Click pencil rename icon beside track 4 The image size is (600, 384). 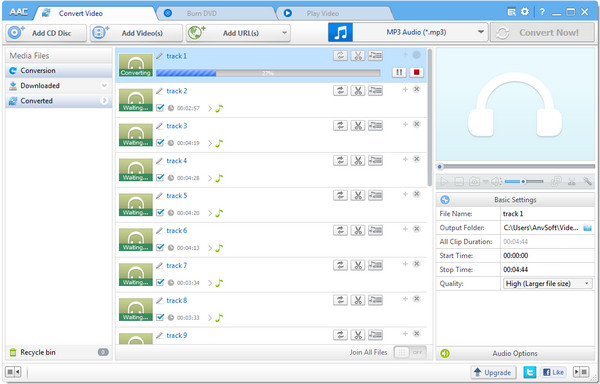click(x=159, y=161)
